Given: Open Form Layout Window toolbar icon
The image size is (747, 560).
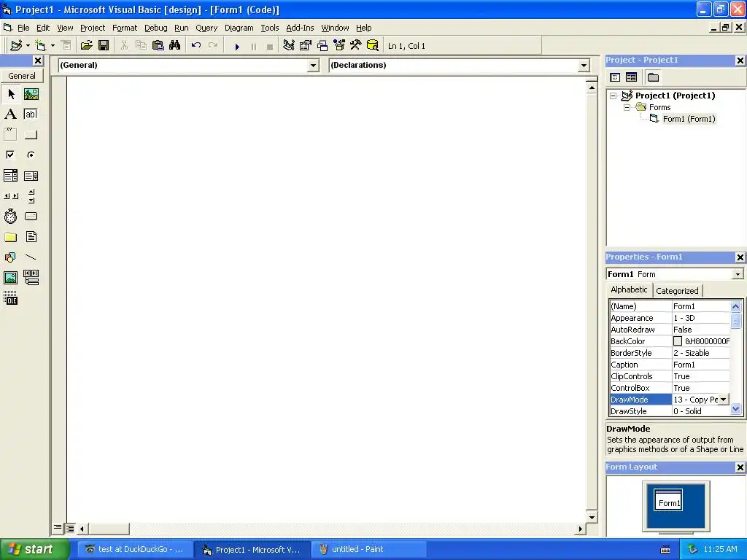Looking at the screenshot, I should pos(322,46).
